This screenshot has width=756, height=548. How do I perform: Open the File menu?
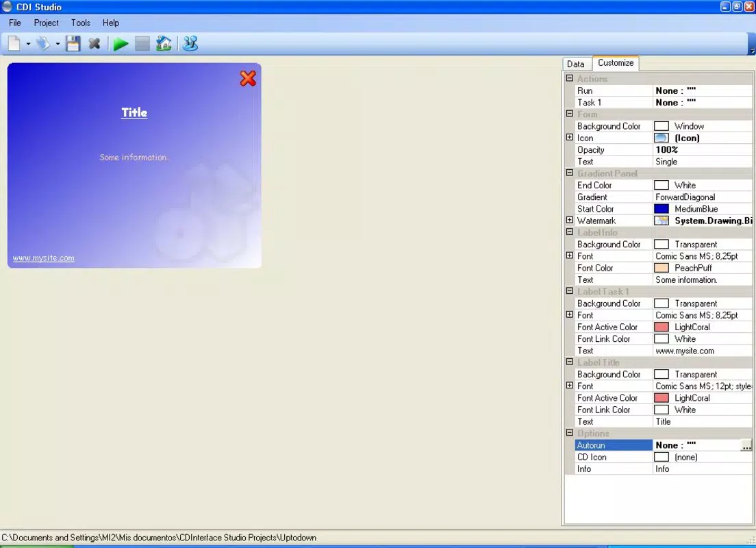pyautogui.click(x=15, y=23)
